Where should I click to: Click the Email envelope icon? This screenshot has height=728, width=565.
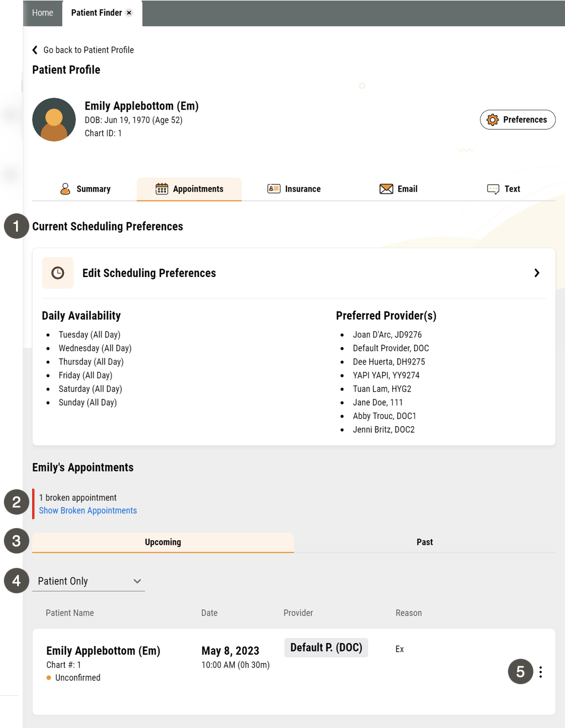[x=386, y=189]
